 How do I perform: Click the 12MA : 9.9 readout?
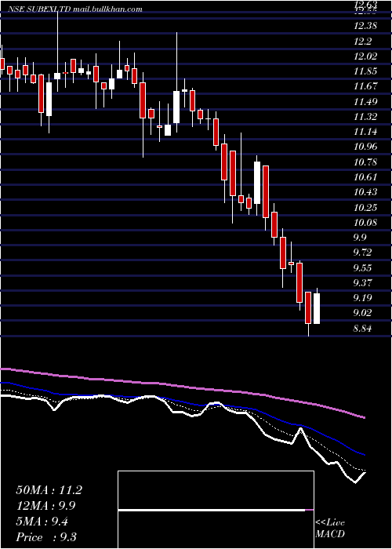coord(45,506)
